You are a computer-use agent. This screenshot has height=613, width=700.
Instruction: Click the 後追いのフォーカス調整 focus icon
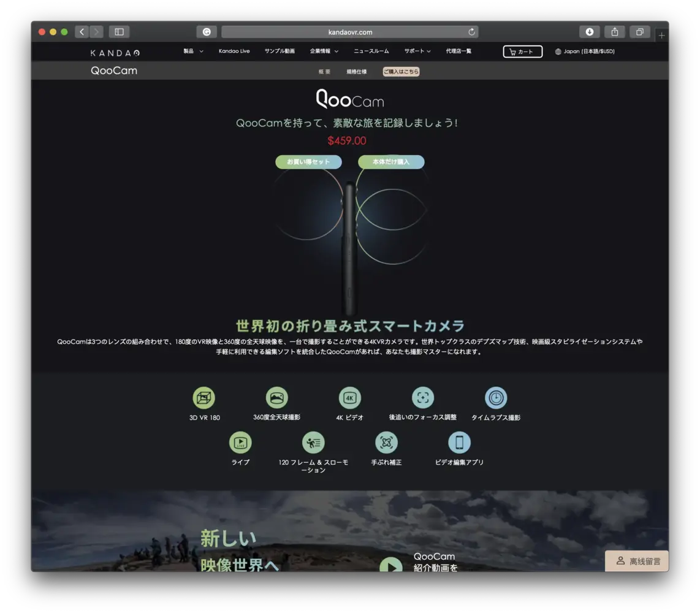coord(423,398)
